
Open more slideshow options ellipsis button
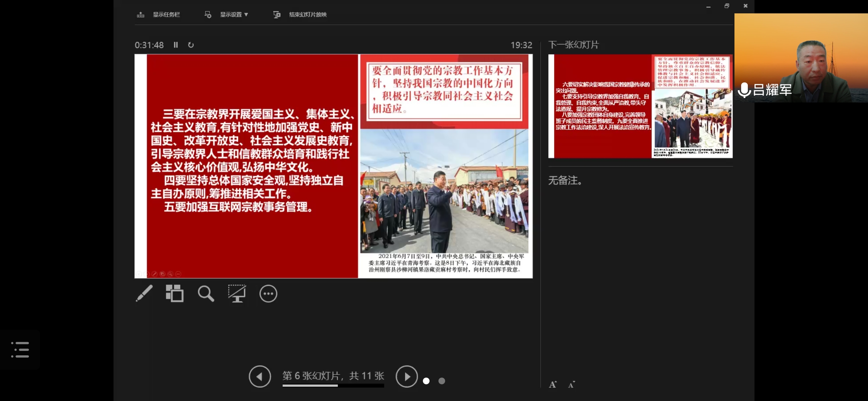(x=268, y=294)
